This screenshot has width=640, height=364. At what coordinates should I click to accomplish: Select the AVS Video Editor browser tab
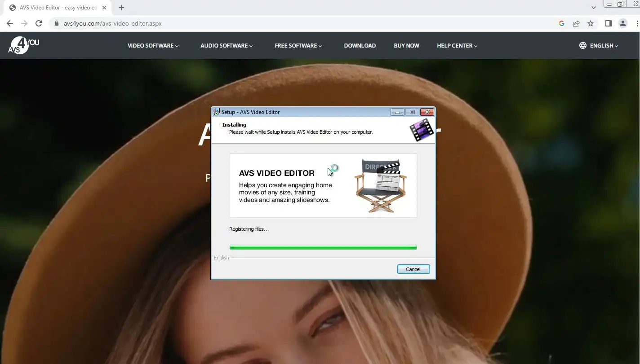pyautogui.click(x=58, y=8)
